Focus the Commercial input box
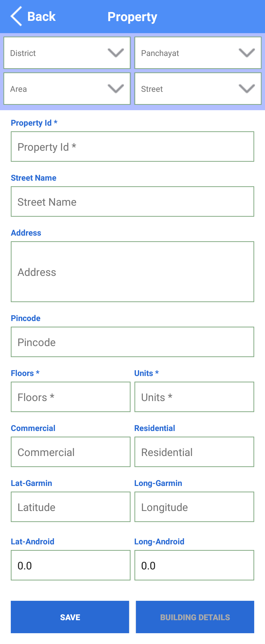265x644 pixels. pyautogui.click(x=70, y=452)
